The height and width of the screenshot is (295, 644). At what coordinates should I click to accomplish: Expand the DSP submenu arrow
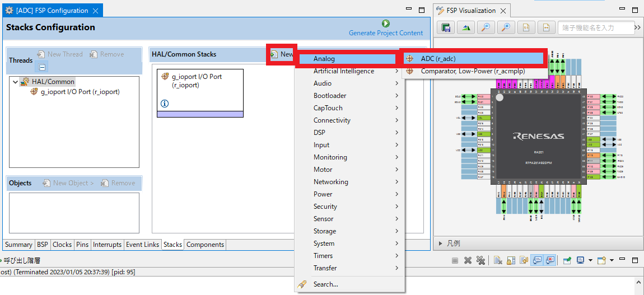[396, 133]
